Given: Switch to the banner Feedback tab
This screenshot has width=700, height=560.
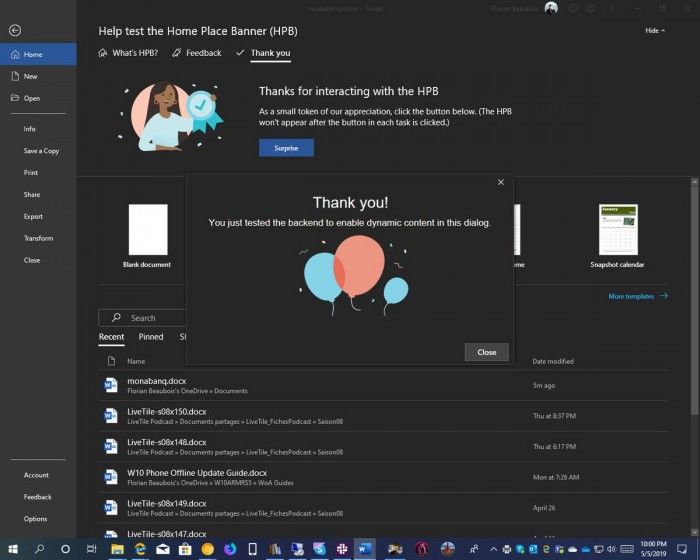Looking at the screenshot, I should pyautogui.click(x=197, y=53).
